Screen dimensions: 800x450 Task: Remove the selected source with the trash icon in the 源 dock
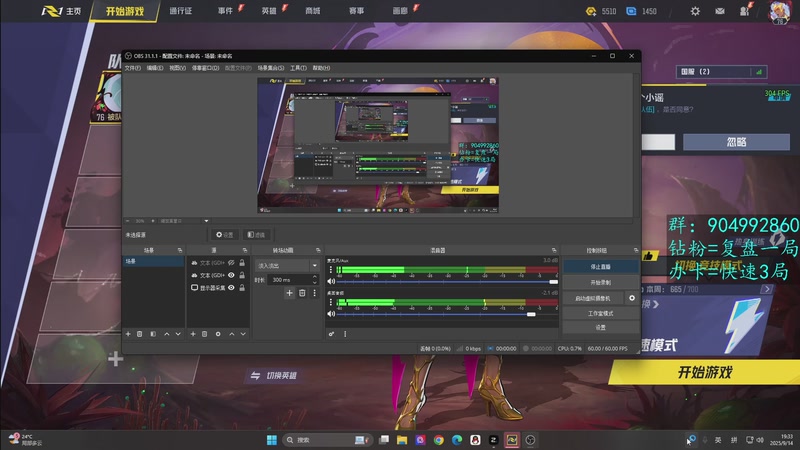point(205,334)
